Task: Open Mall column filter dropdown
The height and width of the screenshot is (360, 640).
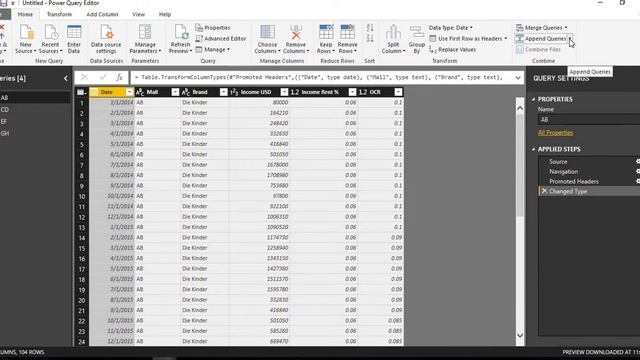Action: click(x=175, y=92)
